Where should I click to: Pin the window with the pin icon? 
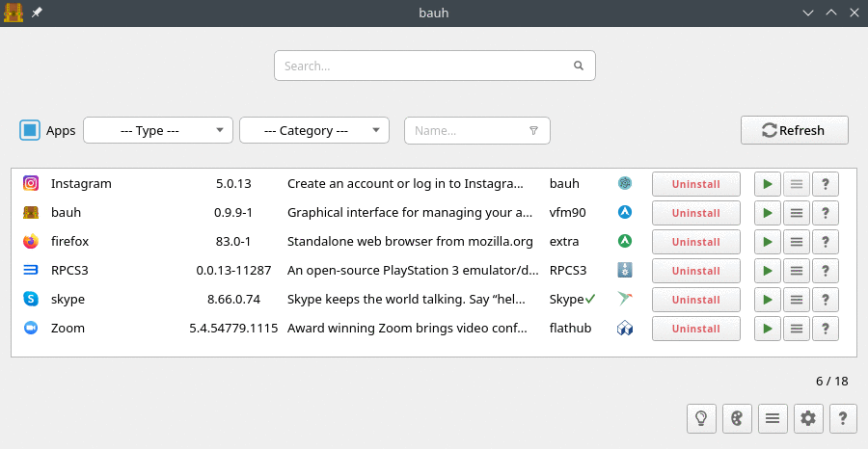pos(37,12)
